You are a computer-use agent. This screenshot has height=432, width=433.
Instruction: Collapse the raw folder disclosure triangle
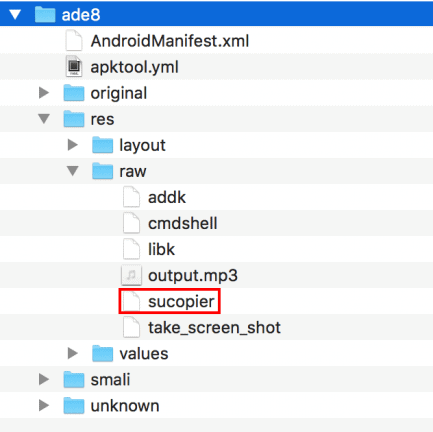tap(73, 171)
